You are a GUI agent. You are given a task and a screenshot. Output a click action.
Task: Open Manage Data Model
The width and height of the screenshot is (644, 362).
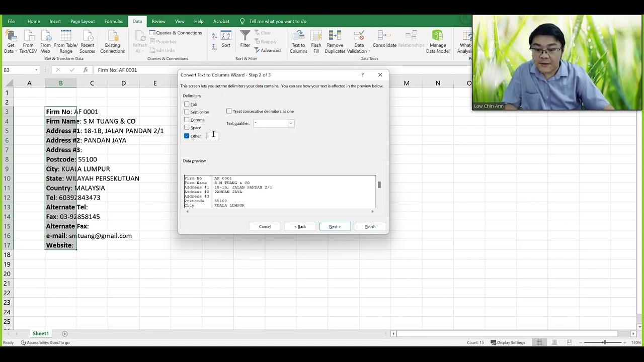click(x=438, y=42)
